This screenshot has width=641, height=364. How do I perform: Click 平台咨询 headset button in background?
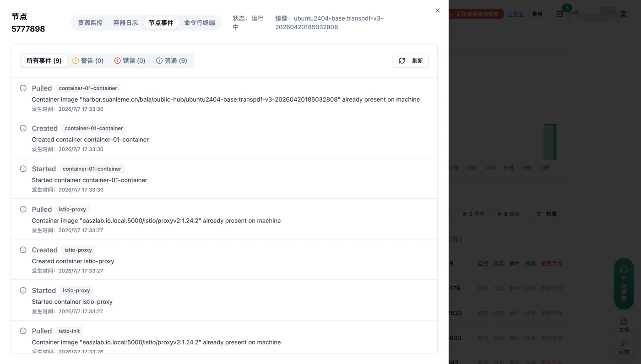[624, 283]
